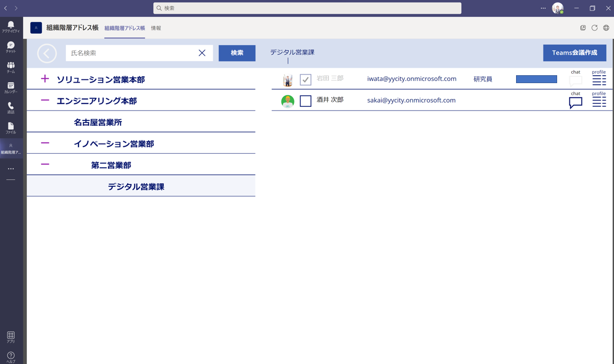Click the デジタル営業課 header breadcrumb

(x=292, y=52)
